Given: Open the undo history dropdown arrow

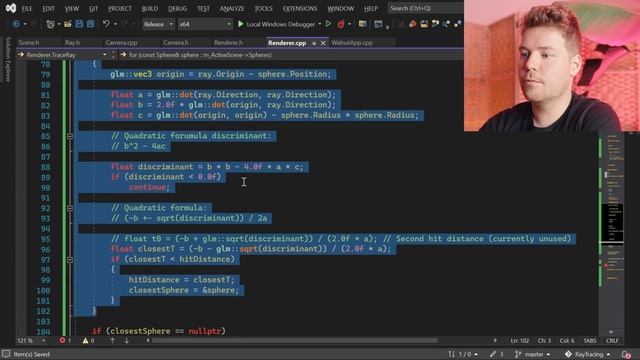Looking at the screenshot, I should point(115,24).
